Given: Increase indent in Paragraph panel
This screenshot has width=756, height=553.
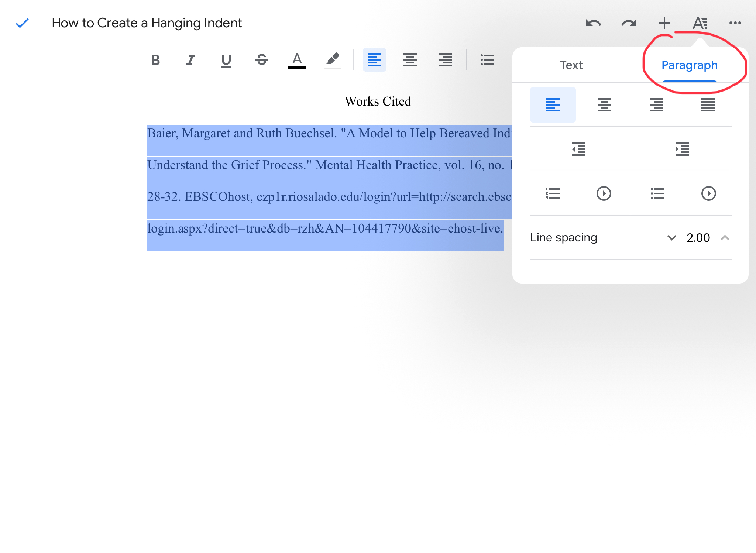Looking at the screenshot, I should pyautogui.click(x=682, y=149).
